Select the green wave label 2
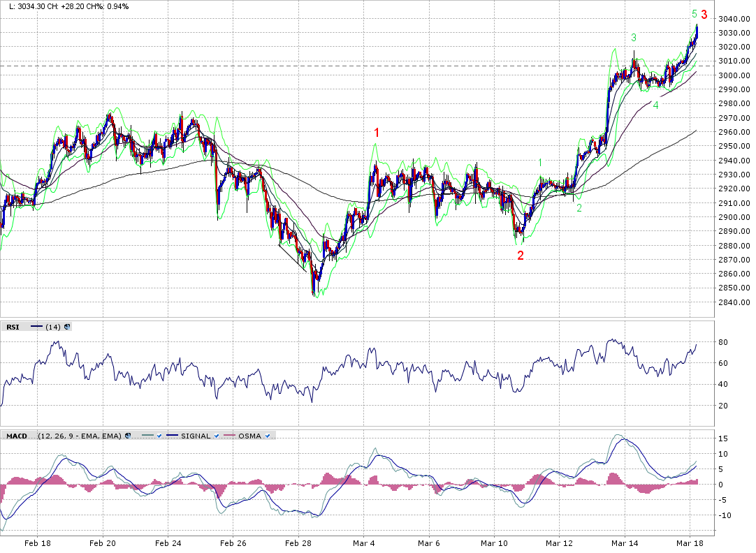756x553 pixels. [579, 208]
